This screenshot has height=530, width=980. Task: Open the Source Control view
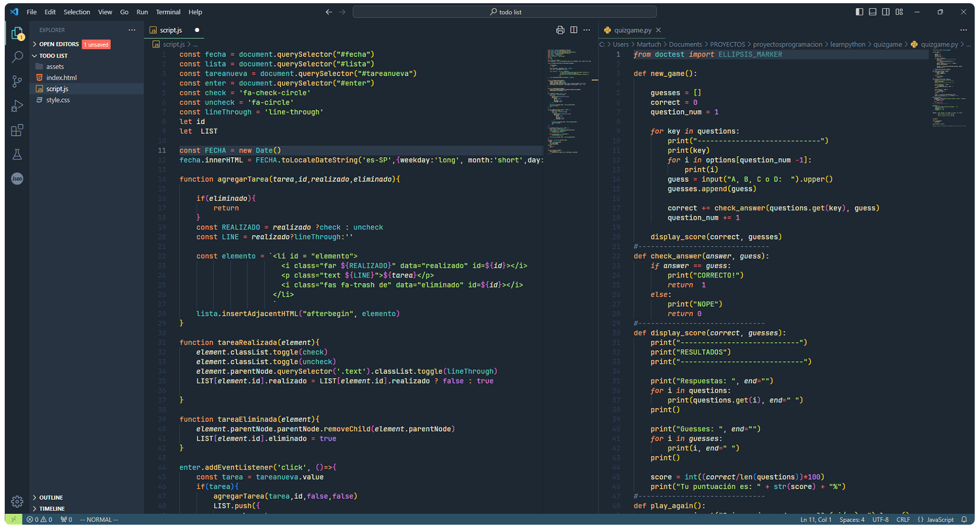[17, 81]
